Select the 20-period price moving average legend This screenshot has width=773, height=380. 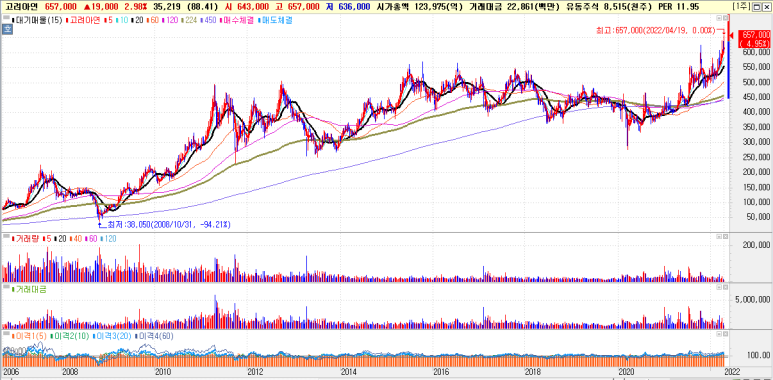tap(138, 20)
